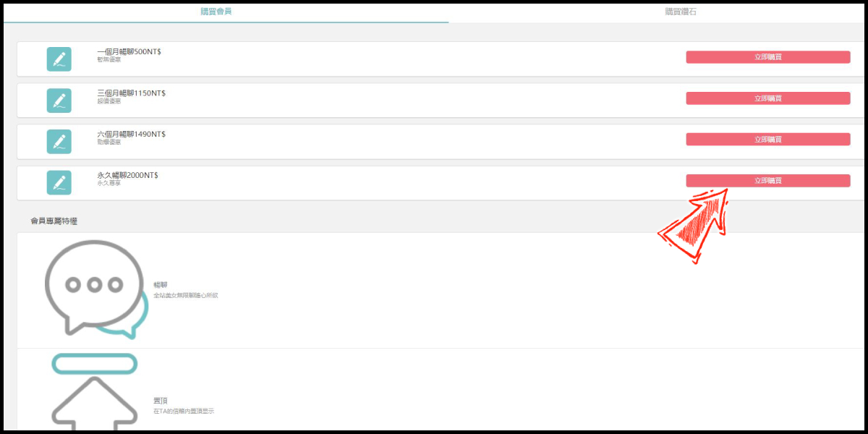Screen dimensions: 868x434
Task: Buy the 六個月暢聊1490NT$ plan now
Action: tap(767, 140)
